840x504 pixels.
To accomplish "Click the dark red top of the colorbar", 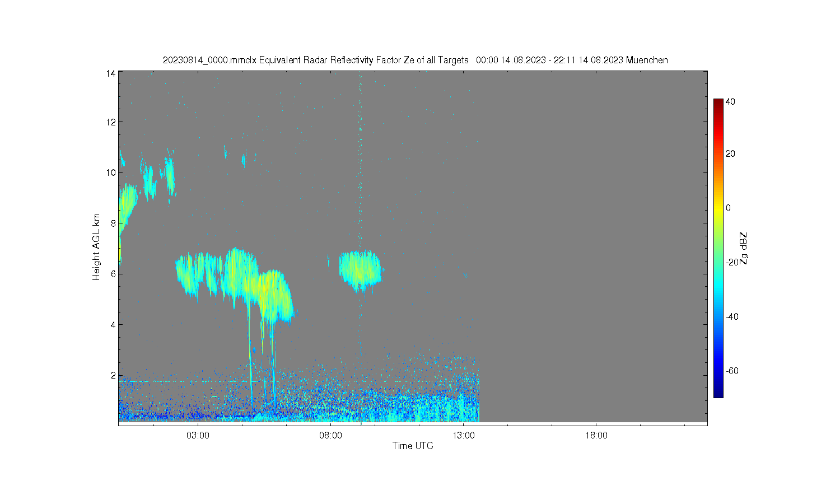I will tap(718, 104).
